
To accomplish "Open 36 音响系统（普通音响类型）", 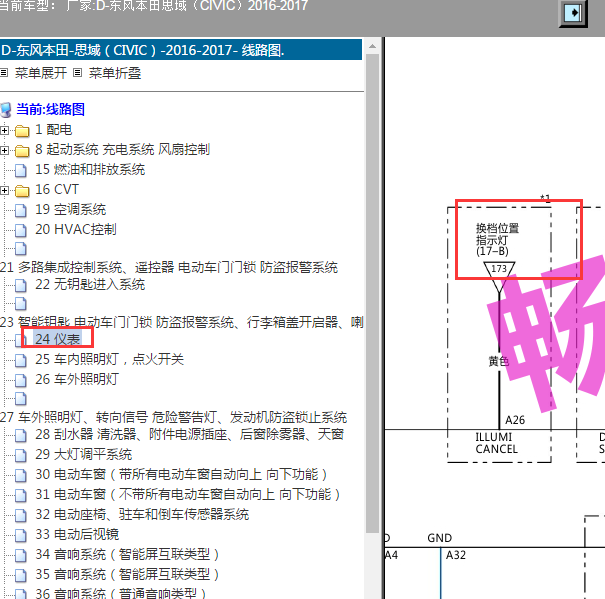I will (122, 593).
